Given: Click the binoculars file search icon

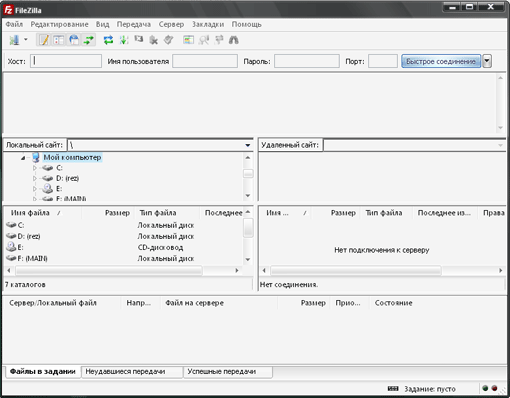Looking at the screenshot, I should click(x=234, y=40).
